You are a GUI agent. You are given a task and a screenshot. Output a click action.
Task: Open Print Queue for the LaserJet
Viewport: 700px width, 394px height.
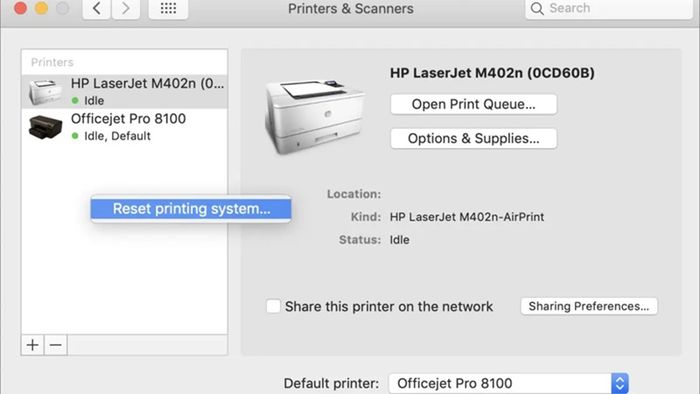click(474, 104)
